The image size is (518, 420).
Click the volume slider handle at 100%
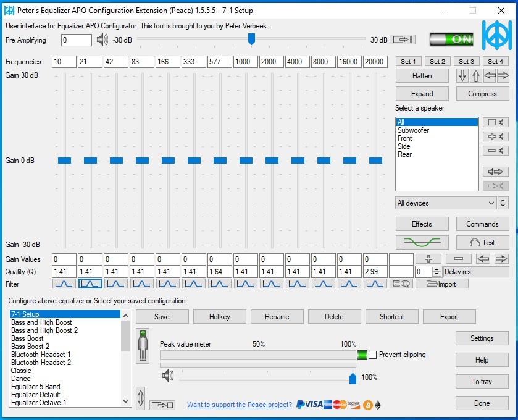coord(353,379)
